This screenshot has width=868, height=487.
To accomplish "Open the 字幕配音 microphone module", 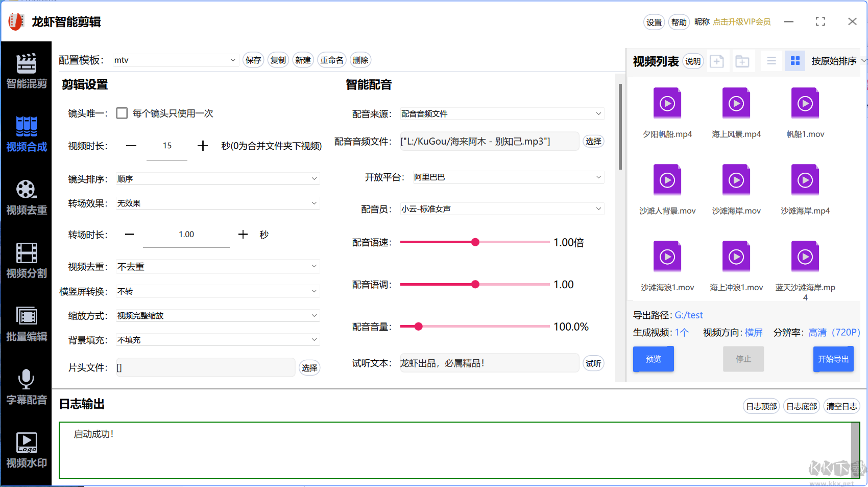I will 26,387.
